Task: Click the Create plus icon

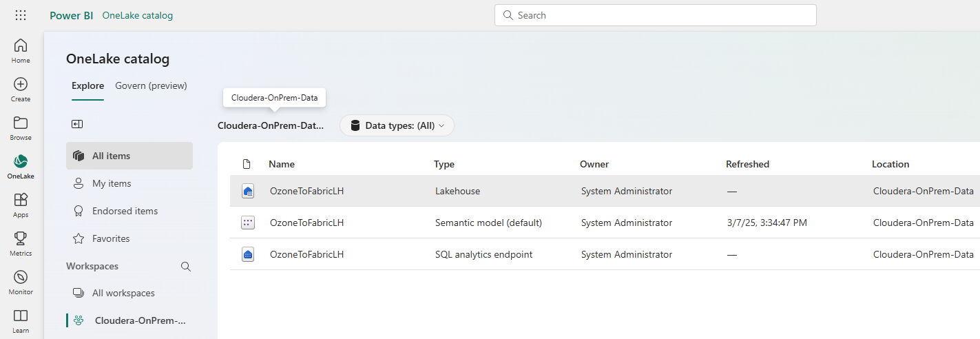Action: (x=21, y=89)
